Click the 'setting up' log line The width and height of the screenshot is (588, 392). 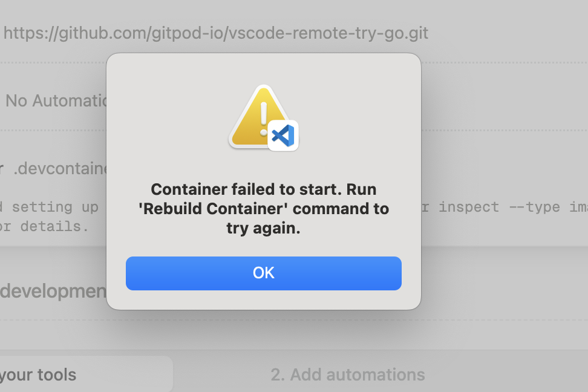[55, 207]
